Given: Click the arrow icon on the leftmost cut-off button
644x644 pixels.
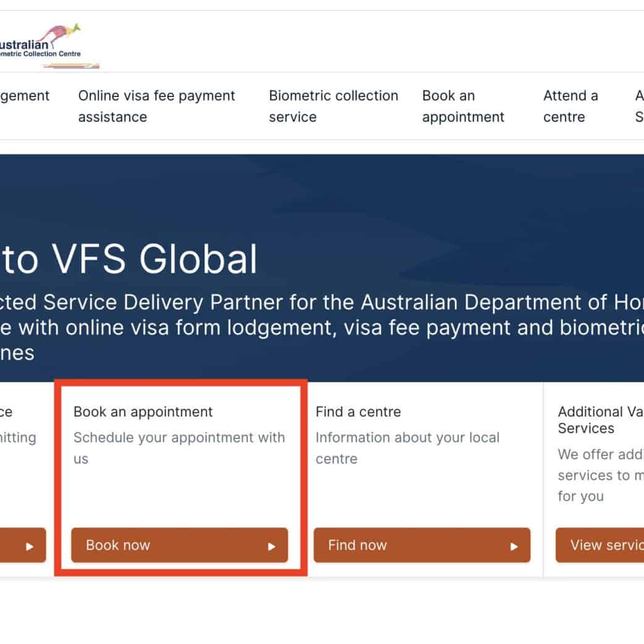Looking at the screenshot, I should 29,546.
